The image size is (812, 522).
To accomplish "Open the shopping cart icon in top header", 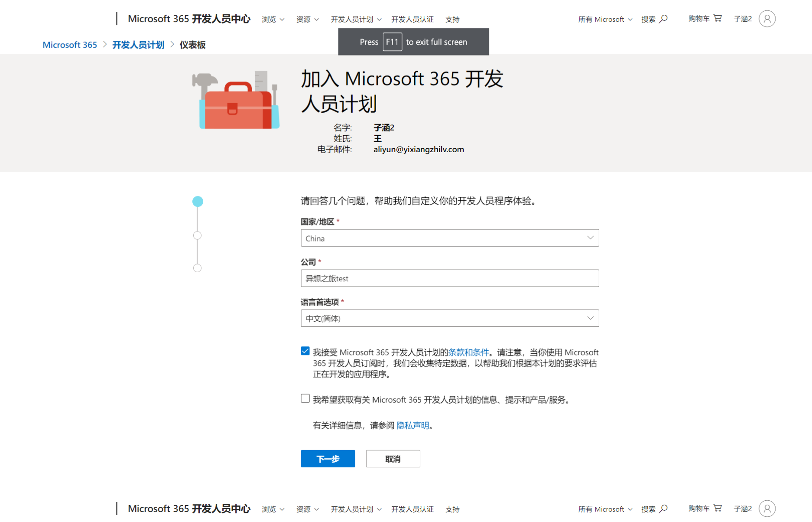I will coord(718,18).
